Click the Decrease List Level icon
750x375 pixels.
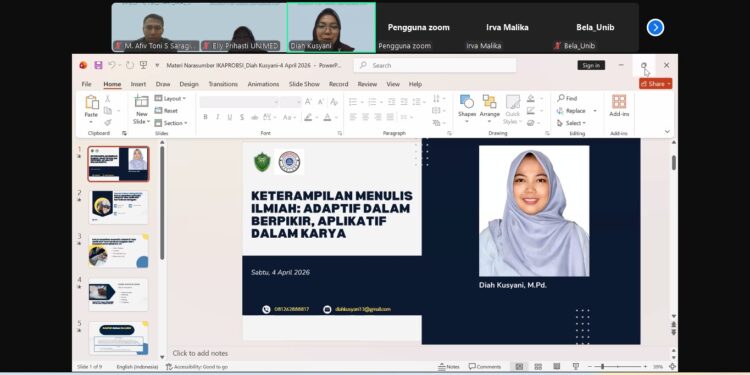[391, 102]
